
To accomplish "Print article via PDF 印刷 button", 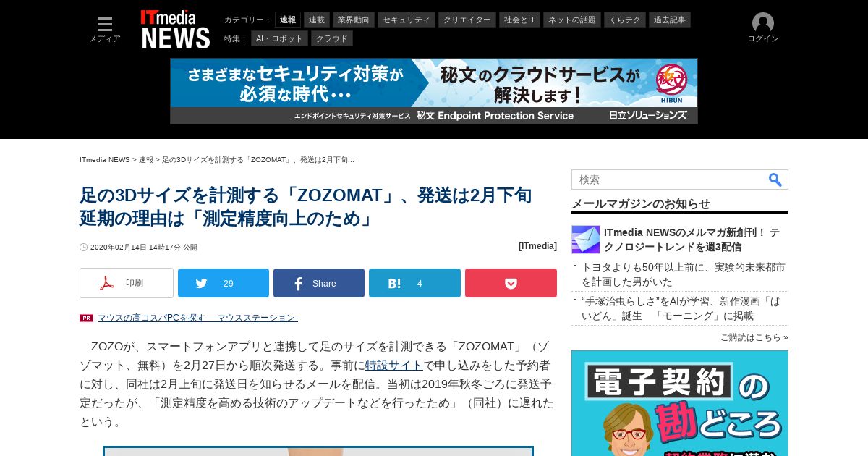I will pyautogui.click(x=127, y=283).
